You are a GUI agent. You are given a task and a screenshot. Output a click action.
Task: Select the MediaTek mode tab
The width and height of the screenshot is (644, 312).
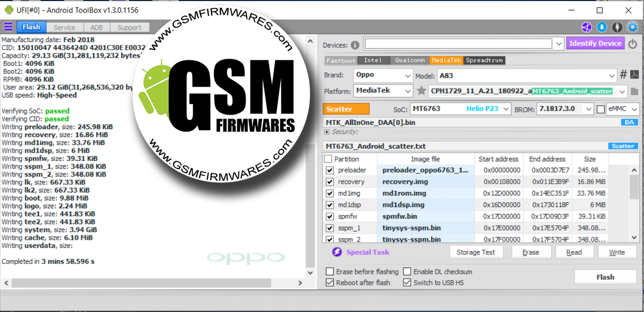point(446,60)
